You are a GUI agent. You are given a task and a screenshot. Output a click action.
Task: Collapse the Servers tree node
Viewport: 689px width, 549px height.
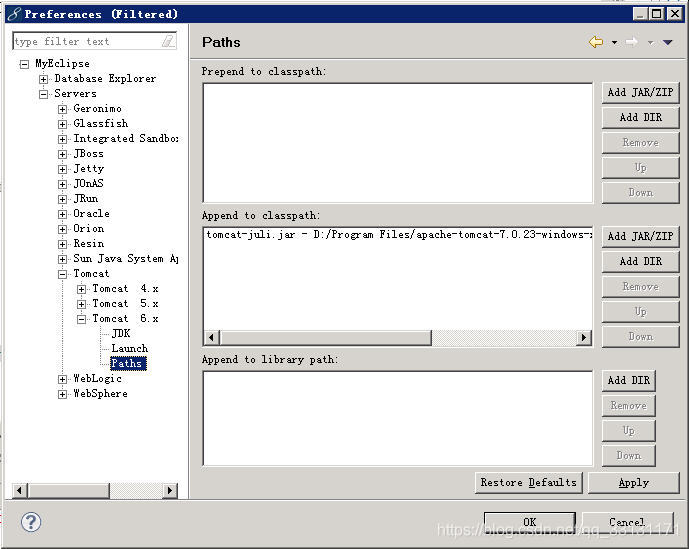pyautogui.click(x=43, y=95)
